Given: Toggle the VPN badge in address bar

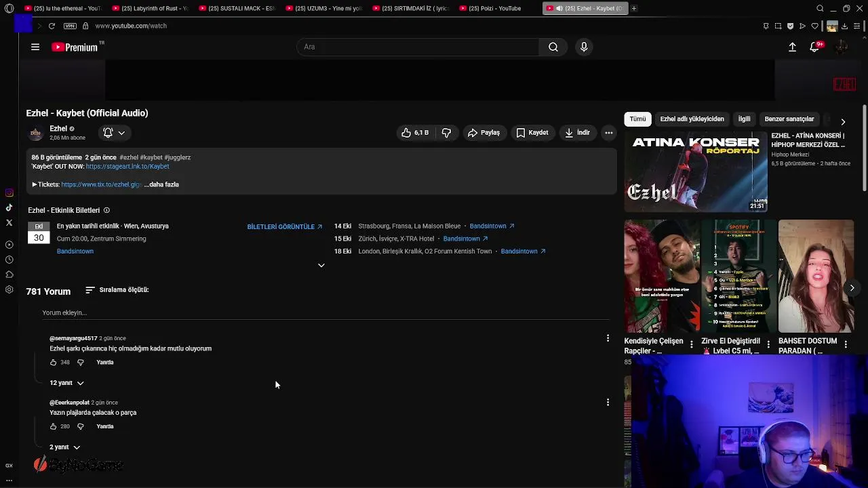Looking at the screenshot, I should point(70,26).
